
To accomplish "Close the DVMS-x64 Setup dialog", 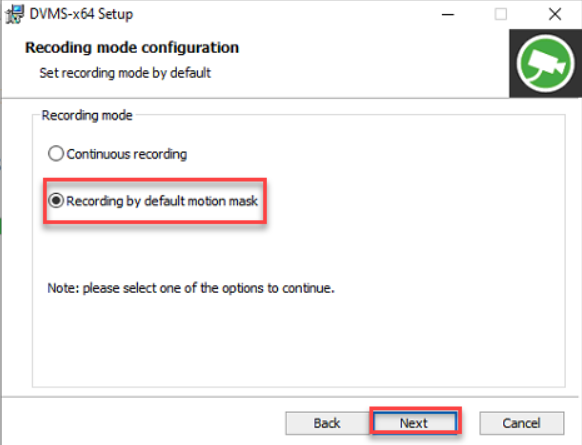I will (555, 14).
